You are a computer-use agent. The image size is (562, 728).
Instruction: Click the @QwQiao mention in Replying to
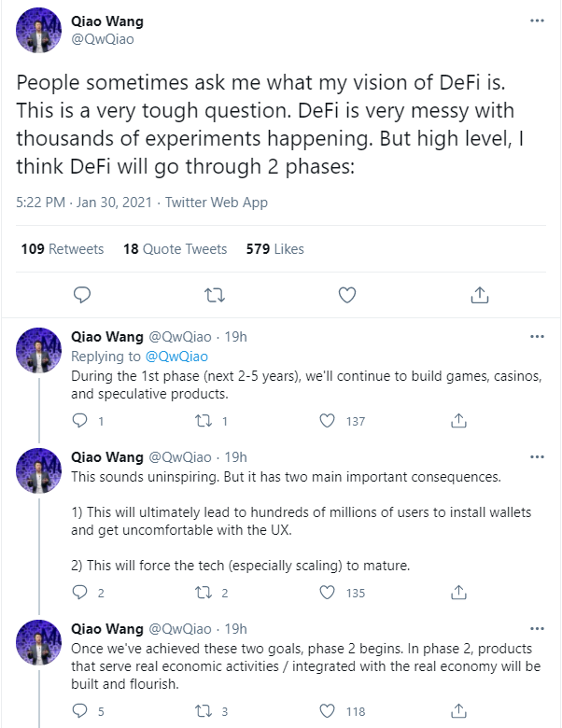pos(176,357)
